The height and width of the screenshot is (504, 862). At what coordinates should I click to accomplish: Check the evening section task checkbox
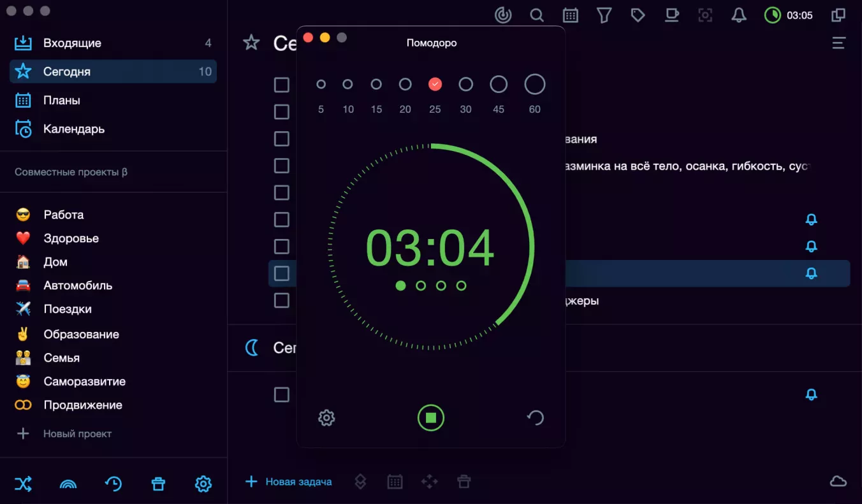(282, 394)
